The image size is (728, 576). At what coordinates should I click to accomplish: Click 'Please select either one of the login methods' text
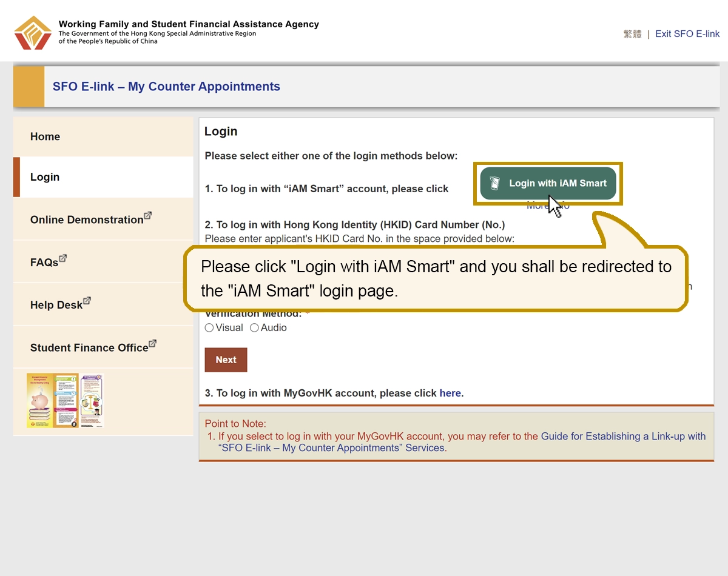pyautogui.click(x=331, y=156)
